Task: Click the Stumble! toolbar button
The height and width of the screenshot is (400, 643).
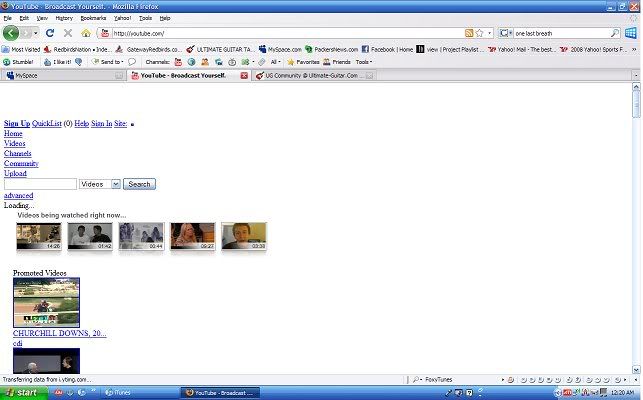Action: (18, 62)
